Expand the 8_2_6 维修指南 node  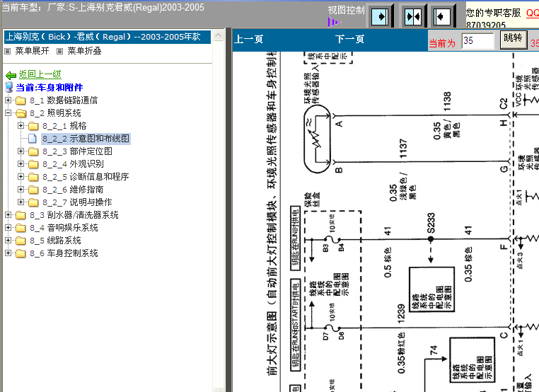pyautogui.click(x=21, y=189)
